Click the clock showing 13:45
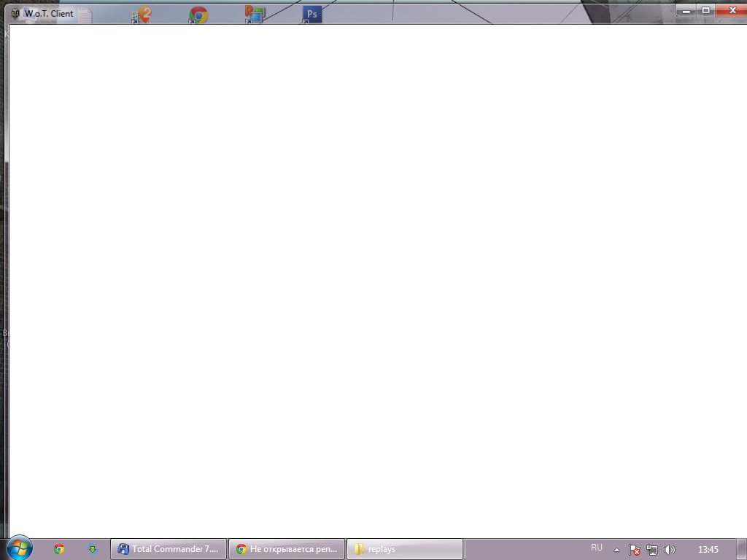Image resolution: width=747 pixels, height=560 pixels. click(708, 550)
